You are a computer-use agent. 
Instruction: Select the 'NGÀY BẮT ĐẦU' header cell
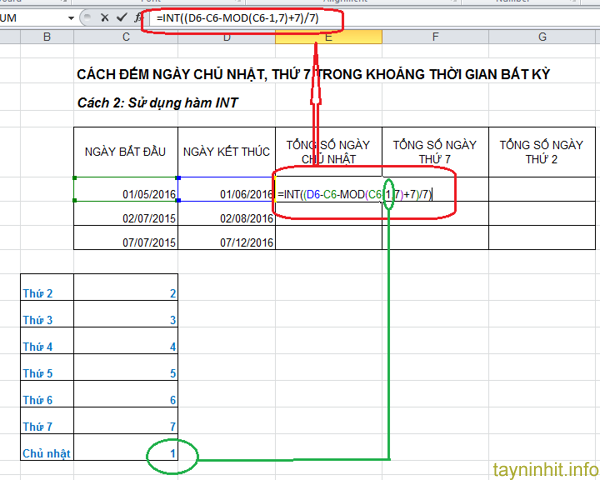pos(125,151)
